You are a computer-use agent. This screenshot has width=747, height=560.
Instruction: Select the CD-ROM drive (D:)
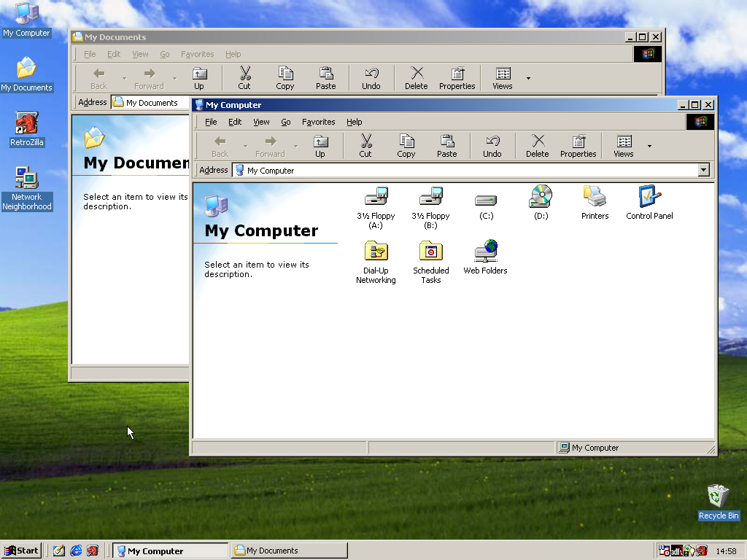click(541, 198)
